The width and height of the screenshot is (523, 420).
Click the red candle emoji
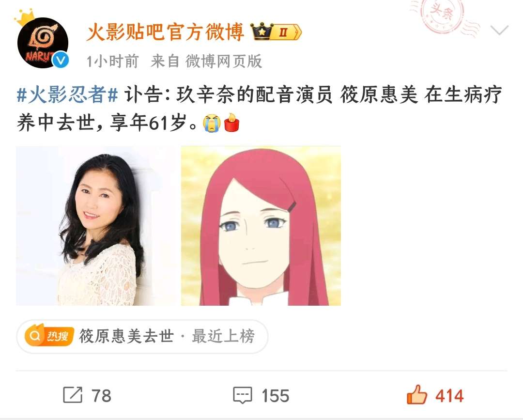[232, 123]
